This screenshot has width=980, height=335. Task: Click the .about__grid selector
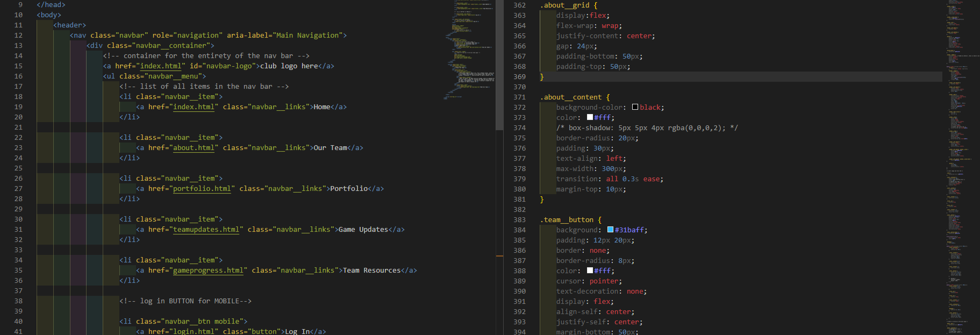tap(564, 5)
